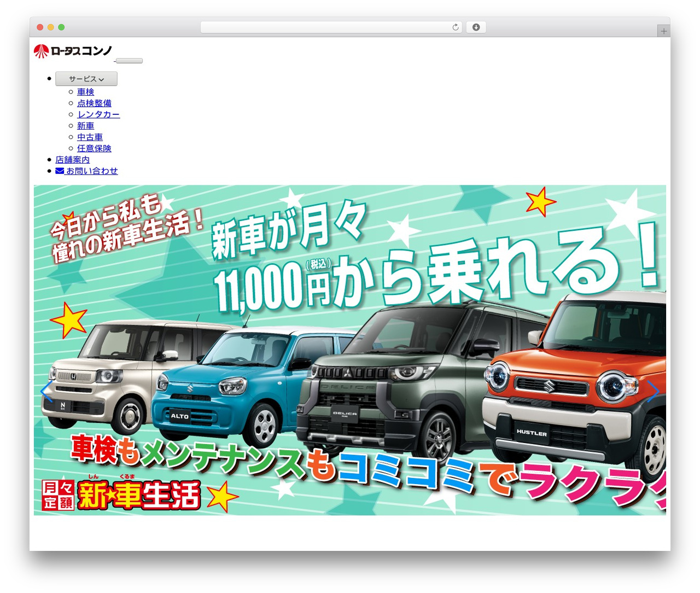
Task: Go to the レンタカー page
Action: 98,114
